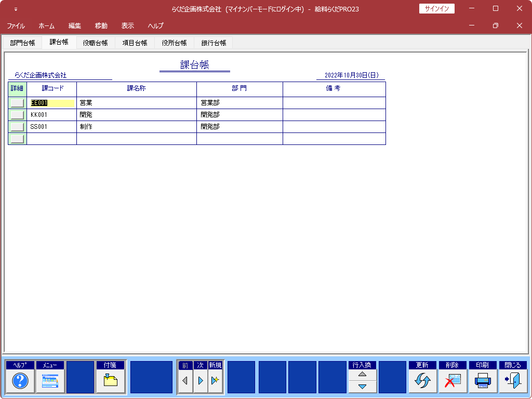This screenshot has height=399, width=532.
Task: Move row up with 行入換 up arrow
Action: [362, 375]
